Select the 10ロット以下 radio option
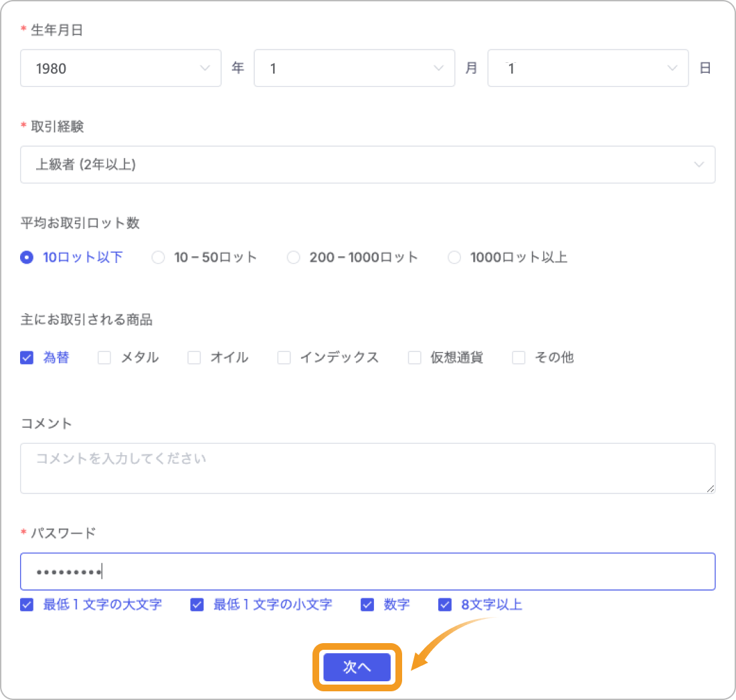Image resolution: width=736 pixels, height=700 pixels. pos(27,257)
